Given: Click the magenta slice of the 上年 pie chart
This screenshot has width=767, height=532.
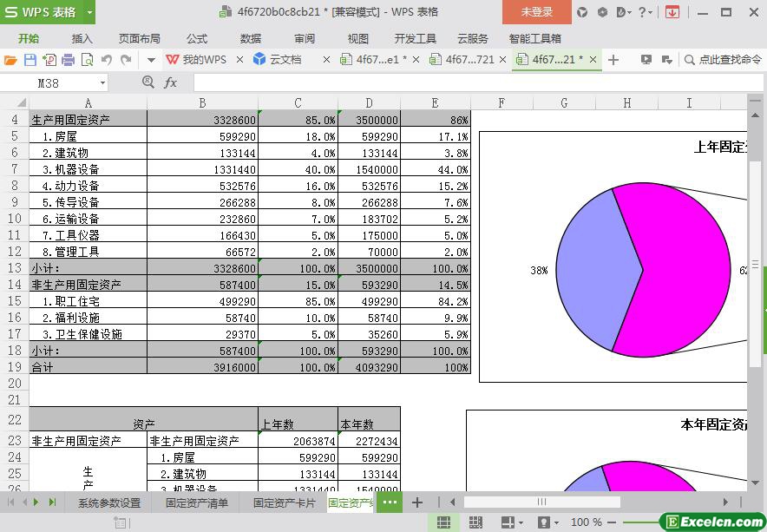Looking at the screenshot, I should (685, 269).
